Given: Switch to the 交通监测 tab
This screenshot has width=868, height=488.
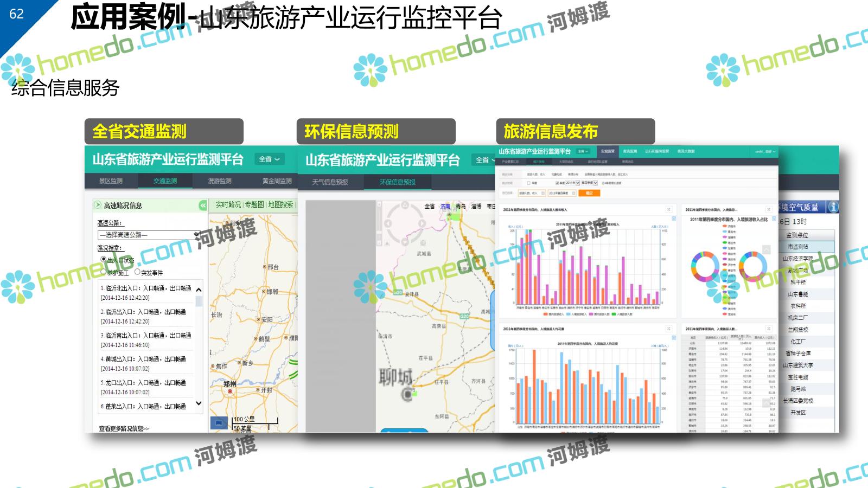Looking at the screenshot, I should (165, 181).
